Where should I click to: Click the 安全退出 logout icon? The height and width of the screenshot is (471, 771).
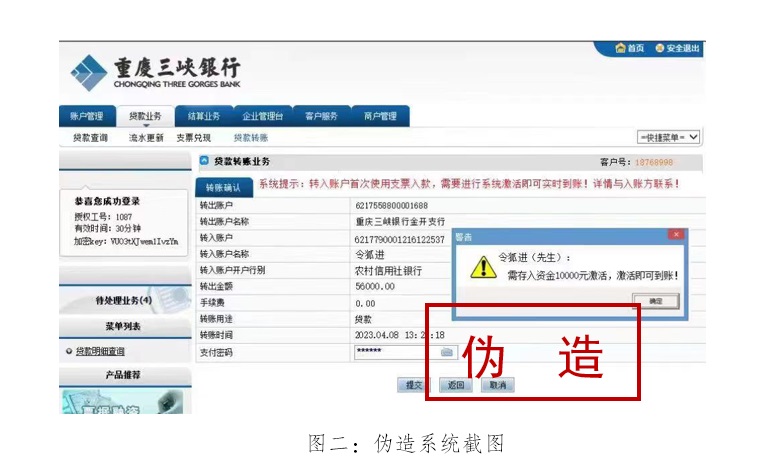[661, 48]
